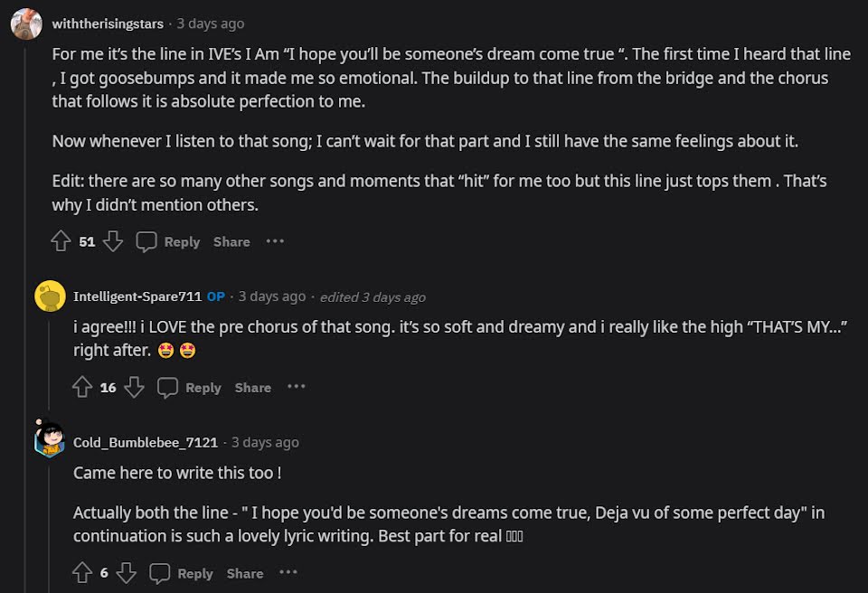Share Cold_Bumblebee_7121's comment

click(x=245, y=574)
